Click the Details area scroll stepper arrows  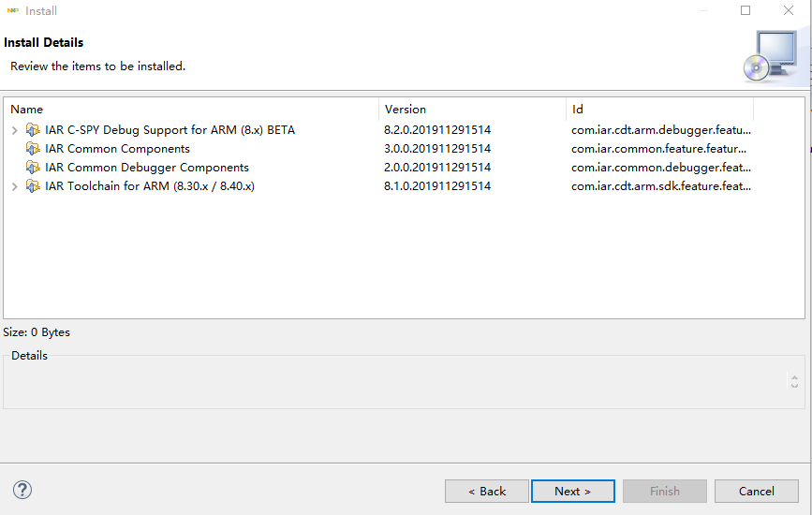(794, 381)
